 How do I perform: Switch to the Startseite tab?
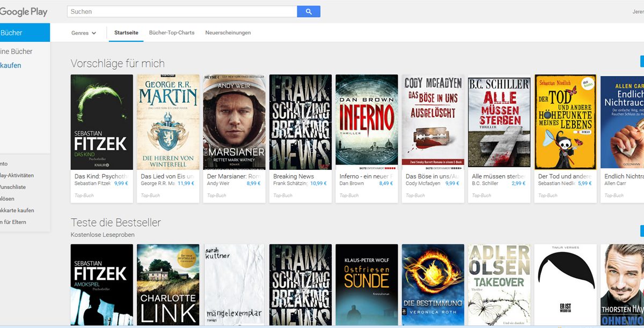click(x=126, y=33)
